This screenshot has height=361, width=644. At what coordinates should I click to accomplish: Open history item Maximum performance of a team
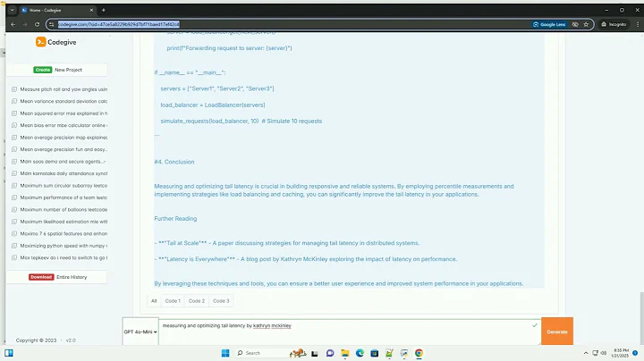pos(64,197)
